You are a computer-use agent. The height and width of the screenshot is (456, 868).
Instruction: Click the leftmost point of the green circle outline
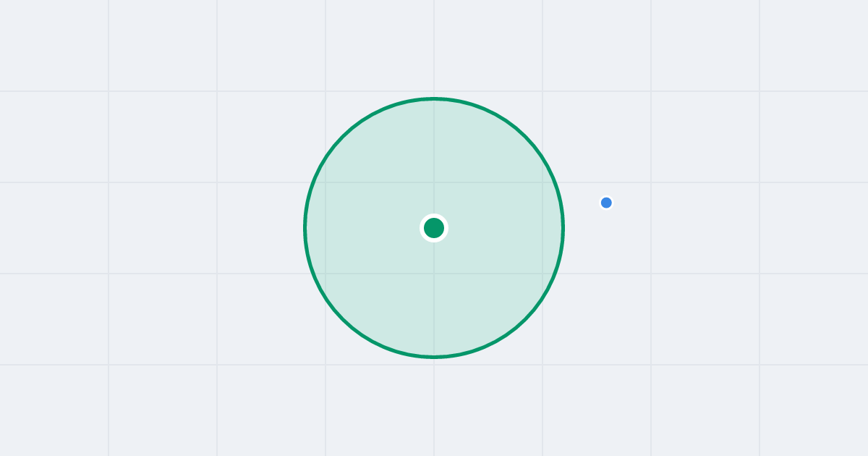[x=305, y=228]
